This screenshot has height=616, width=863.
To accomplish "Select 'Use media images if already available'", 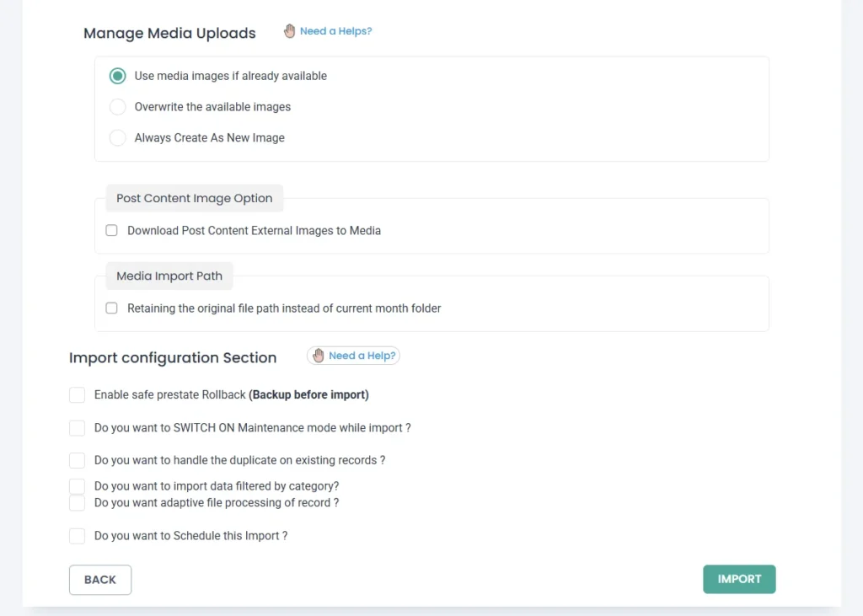I will click(118, 76).
